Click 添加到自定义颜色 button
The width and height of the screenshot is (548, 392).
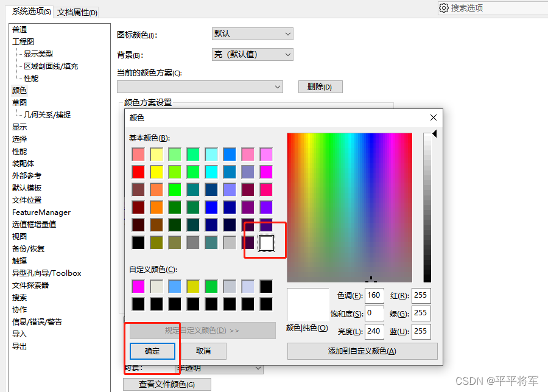click(362, 351)
